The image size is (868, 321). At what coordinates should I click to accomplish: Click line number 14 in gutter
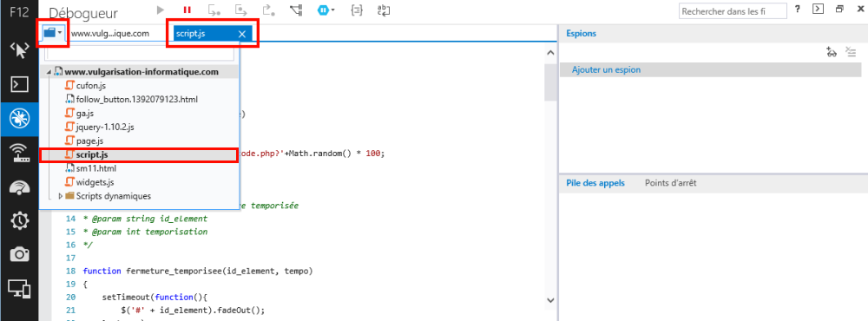70,219
